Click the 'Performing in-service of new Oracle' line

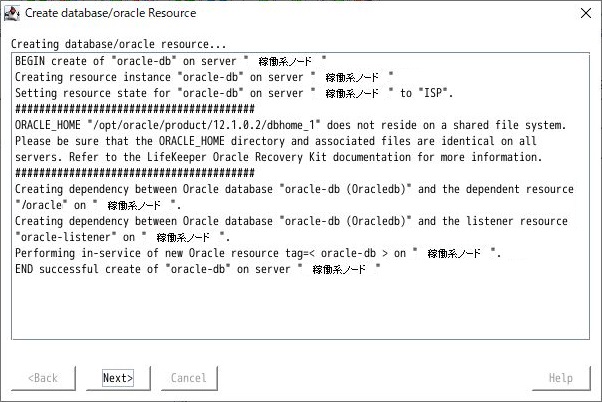(258, 253)
